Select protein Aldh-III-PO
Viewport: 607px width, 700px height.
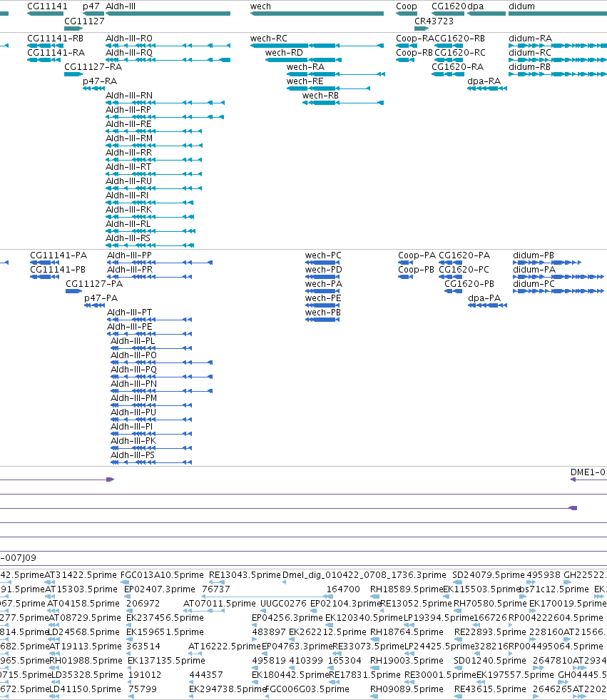(162, 362)
